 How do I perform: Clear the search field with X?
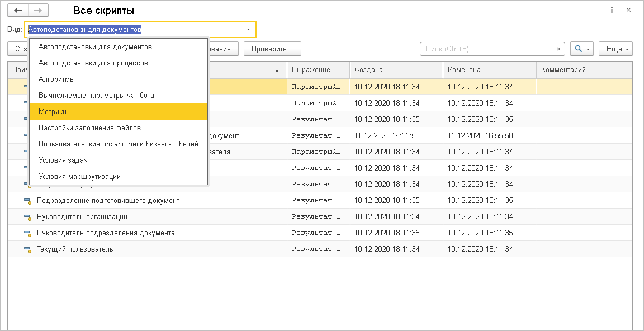pos(558,49)
